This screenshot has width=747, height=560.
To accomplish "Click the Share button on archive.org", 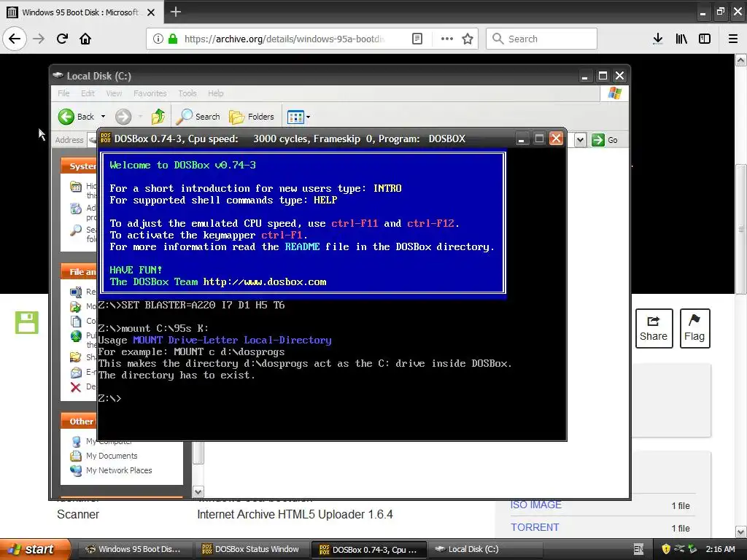I will point(654,328).
